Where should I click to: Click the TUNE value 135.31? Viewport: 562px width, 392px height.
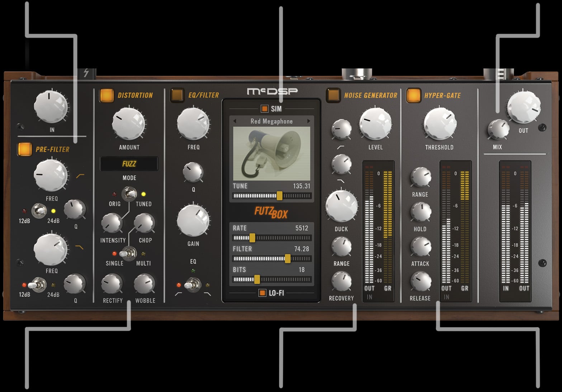pyautogui.click(x=302, y=186)
